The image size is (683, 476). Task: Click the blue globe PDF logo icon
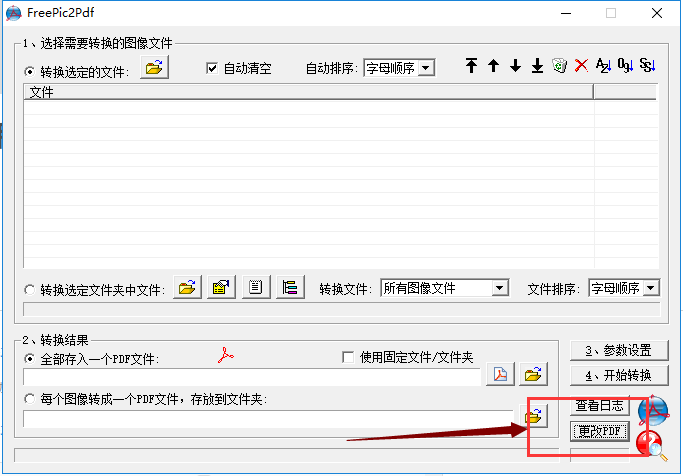pos(653,410)
